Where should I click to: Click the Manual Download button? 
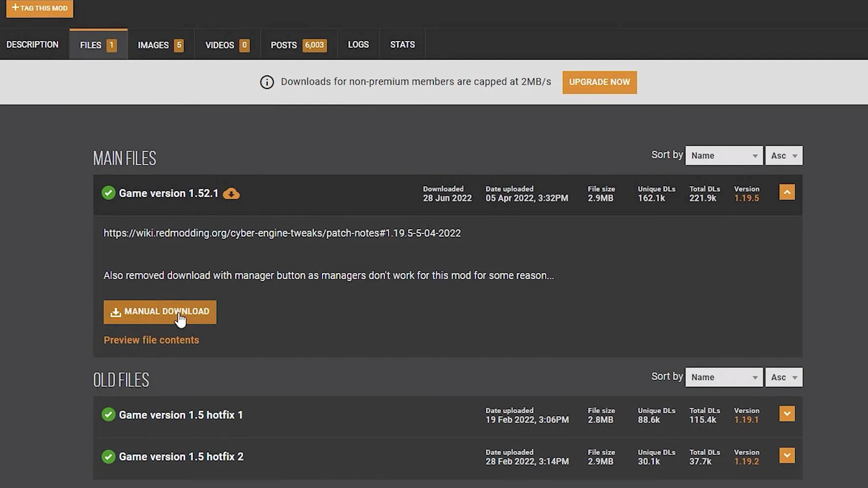[160, 312]
